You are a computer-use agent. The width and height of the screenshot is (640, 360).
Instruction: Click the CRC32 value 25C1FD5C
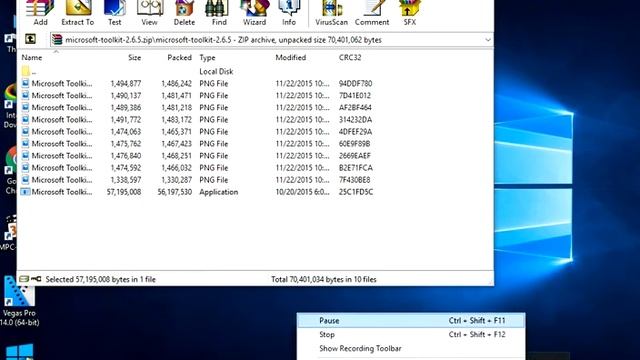356,192
